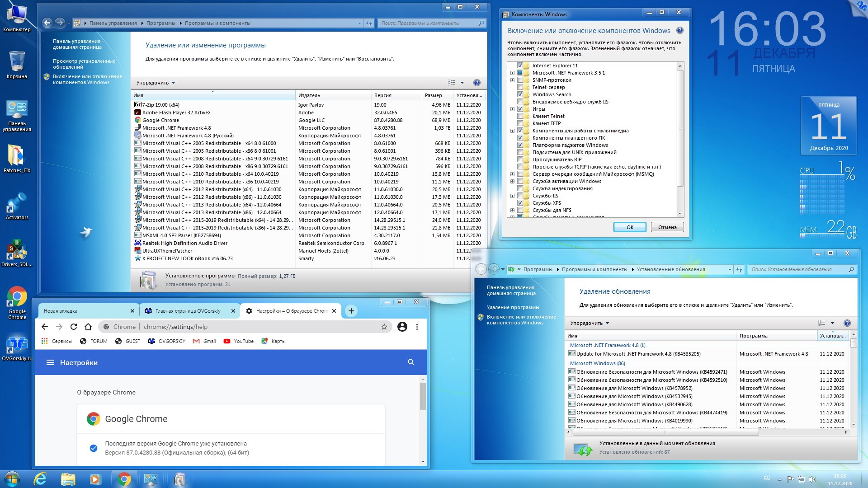Expand the Microsoft .NET Framework 3.5.1 node
This screenshot has height=488, width=868.
pos(512,73)
